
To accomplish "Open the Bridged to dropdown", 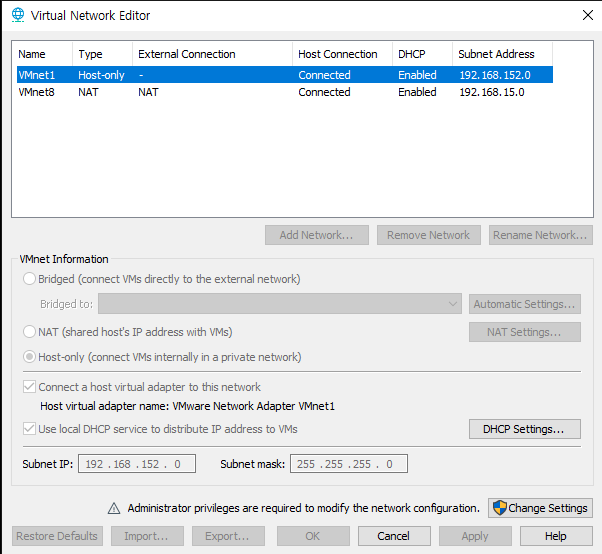I will (280, 304).
